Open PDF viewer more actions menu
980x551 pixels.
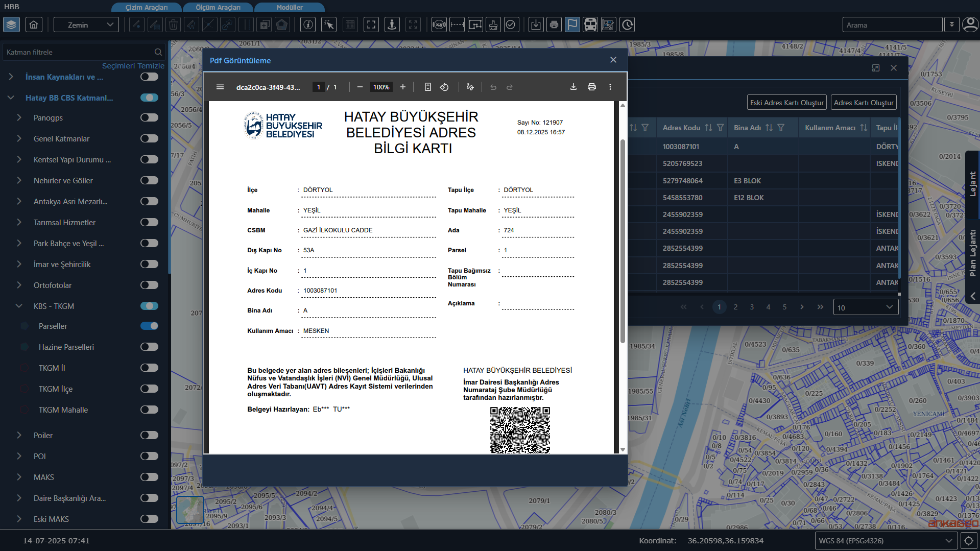click(610, 87)
